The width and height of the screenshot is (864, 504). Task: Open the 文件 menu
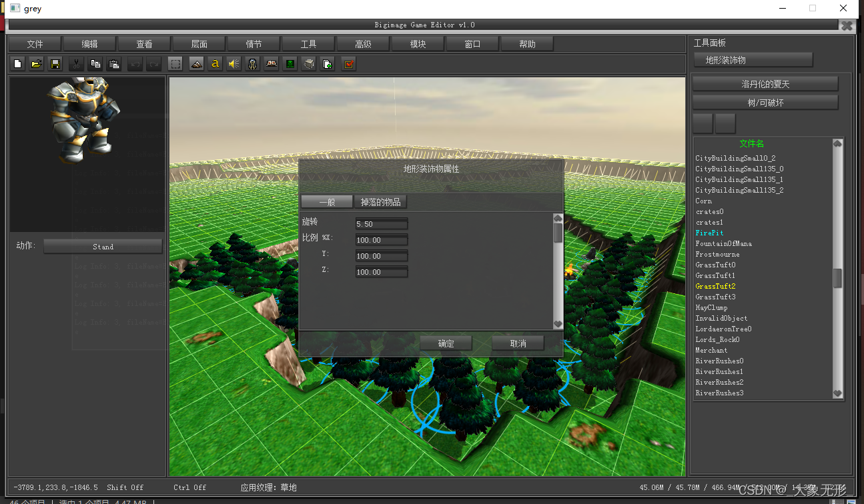35,44
